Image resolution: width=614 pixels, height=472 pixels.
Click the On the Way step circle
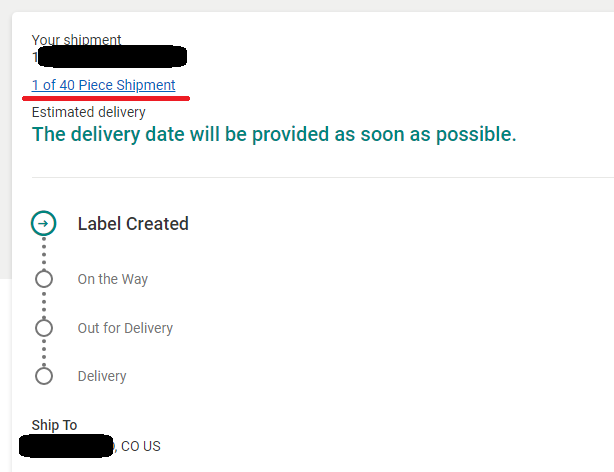click(x=43, y=279)
